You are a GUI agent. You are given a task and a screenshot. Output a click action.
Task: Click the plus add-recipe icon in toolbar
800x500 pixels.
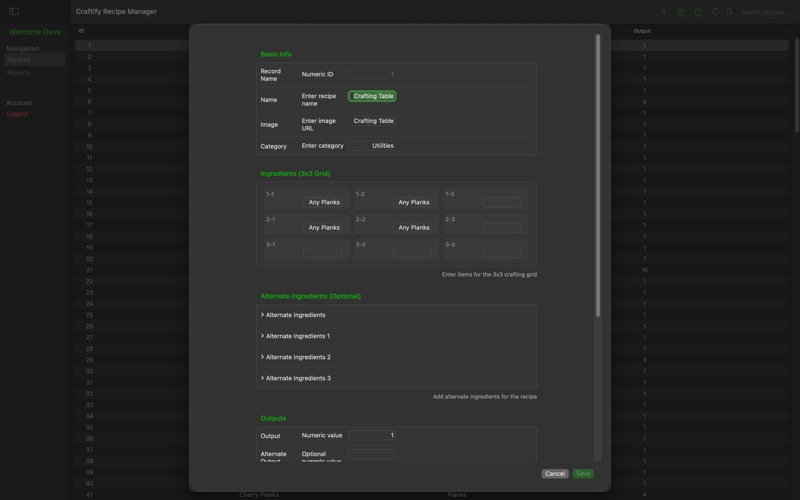tap(664, 11)
